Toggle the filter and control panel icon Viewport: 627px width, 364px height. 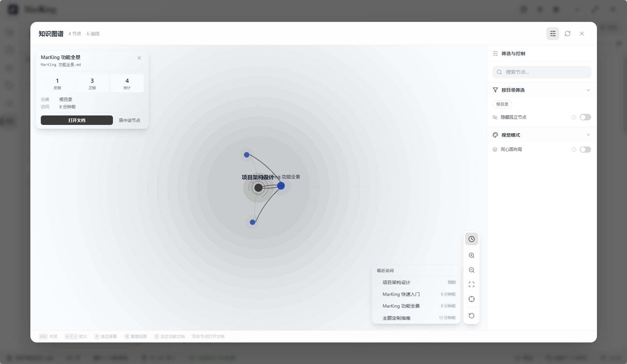pos(553,34)
